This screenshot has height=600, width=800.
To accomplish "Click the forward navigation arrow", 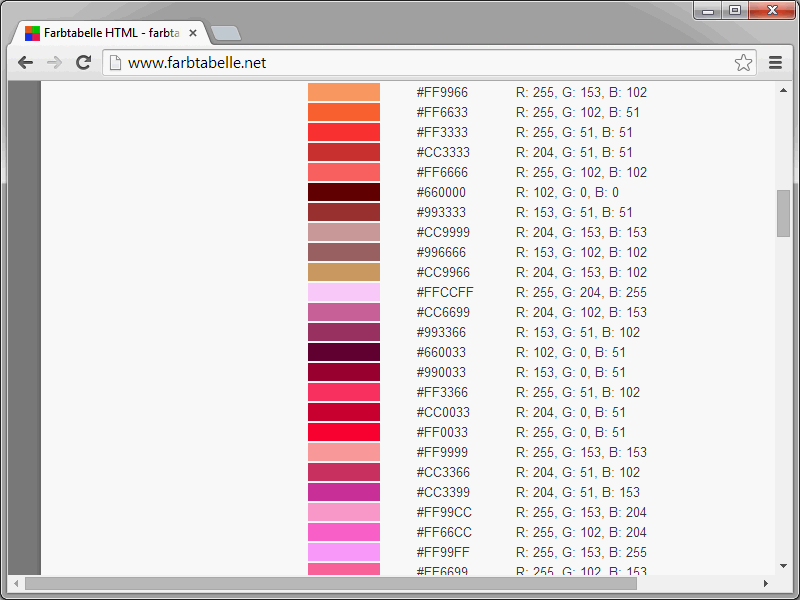I will pos(54,63).
